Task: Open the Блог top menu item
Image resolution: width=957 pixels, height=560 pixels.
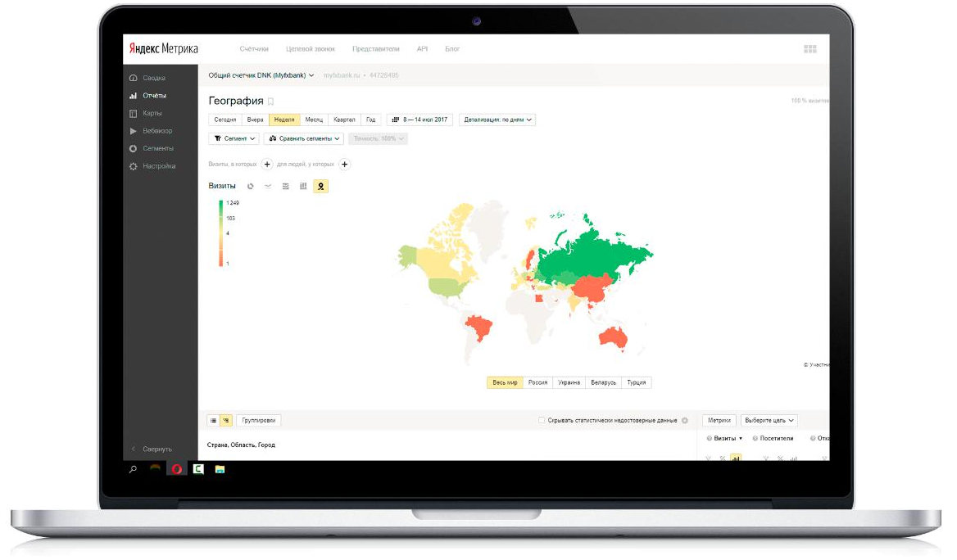Action: coord(452,49)
